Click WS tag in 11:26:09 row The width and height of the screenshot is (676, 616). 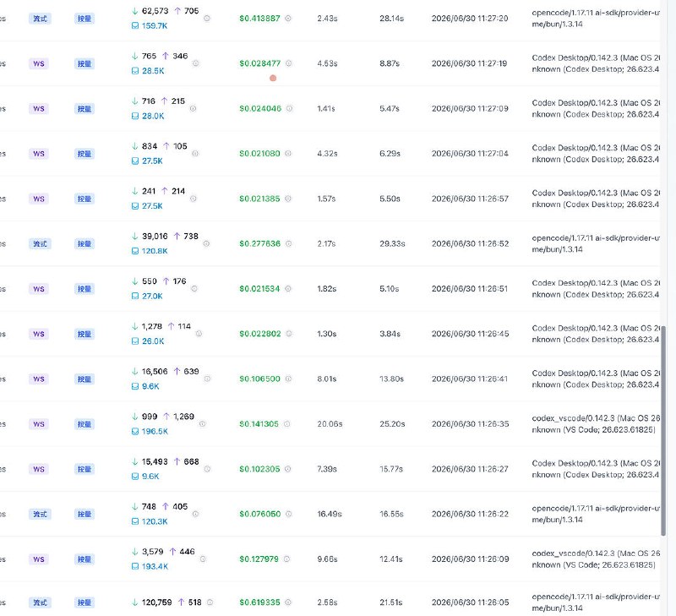(39, 559)
